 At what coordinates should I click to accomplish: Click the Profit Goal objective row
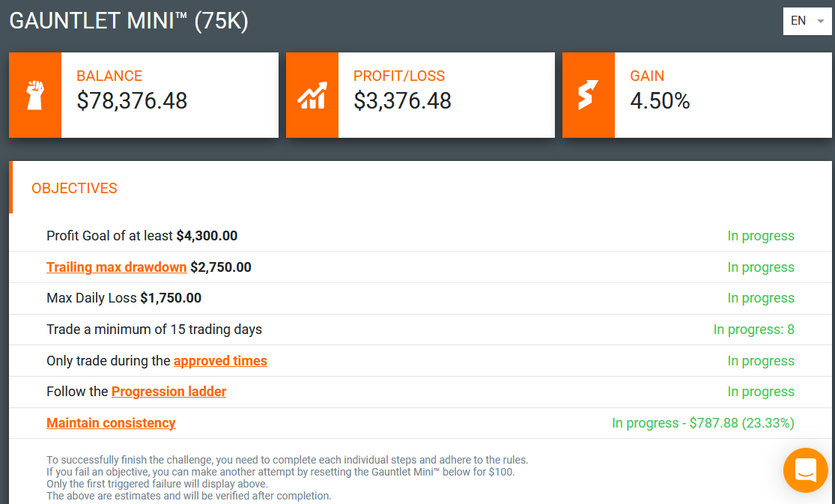420,235
